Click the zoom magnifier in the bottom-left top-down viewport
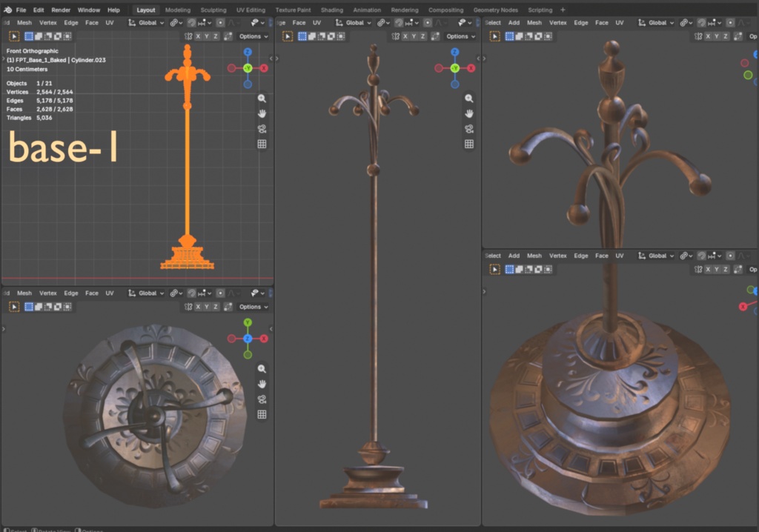The image size is (759, 532). [x=262, y=369]
